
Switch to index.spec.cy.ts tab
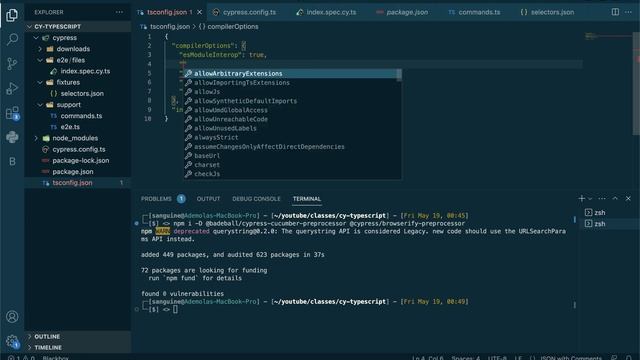pyautogui.click(x=327, y=12)
